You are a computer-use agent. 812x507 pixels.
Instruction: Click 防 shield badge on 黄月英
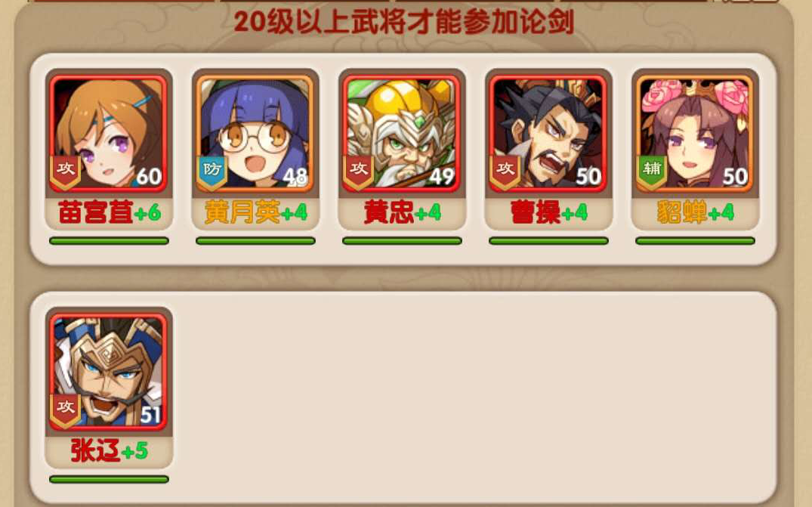pyautogui.click(x=211, y=172)
